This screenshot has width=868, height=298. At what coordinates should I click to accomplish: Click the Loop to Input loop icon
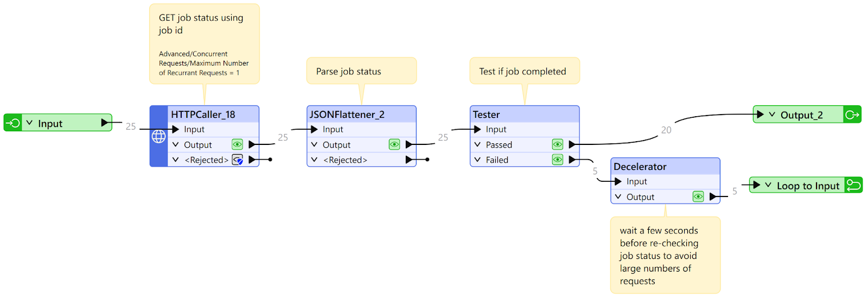(853, 185)
